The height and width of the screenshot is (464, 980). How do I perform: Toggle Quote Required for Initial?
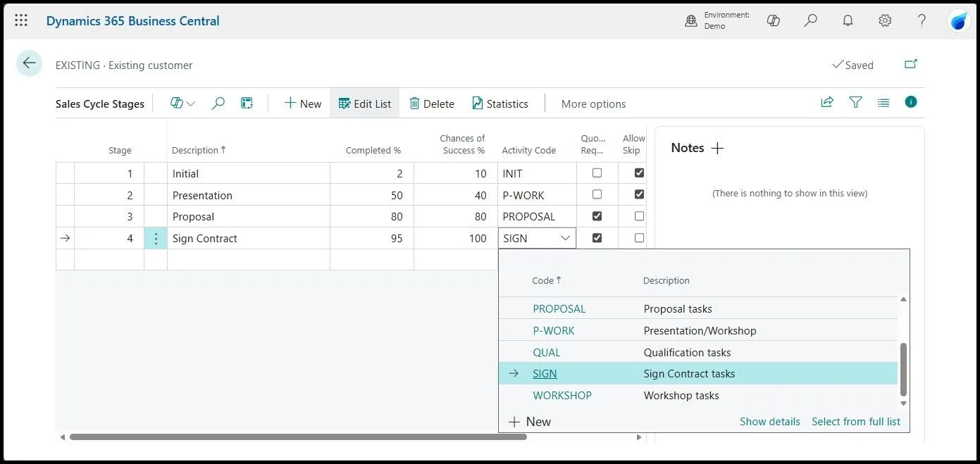pos(597,173)
